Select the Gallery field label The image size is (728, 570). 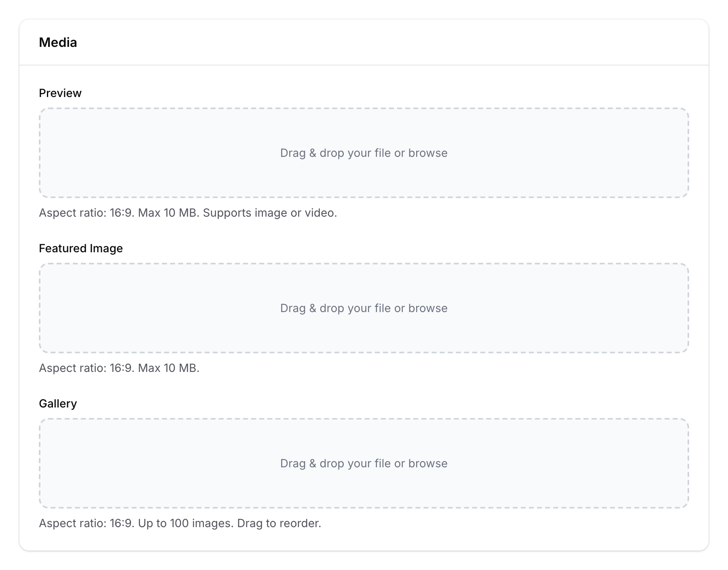tap(58, 403)
